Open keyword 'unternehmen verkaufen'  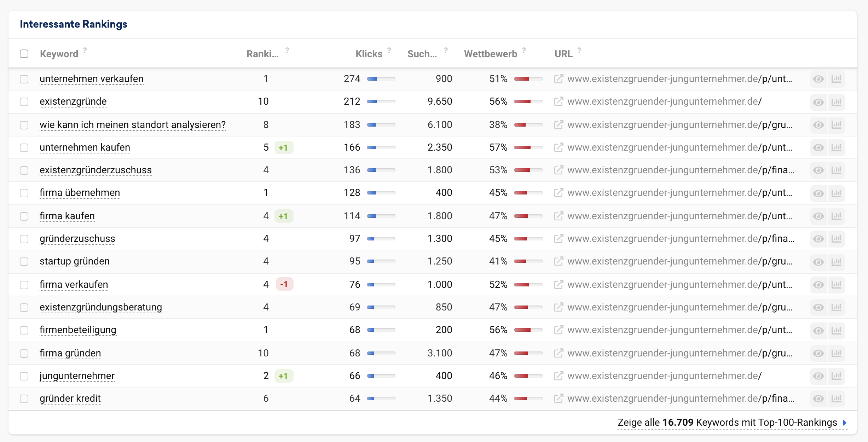(x=92, y=79)
